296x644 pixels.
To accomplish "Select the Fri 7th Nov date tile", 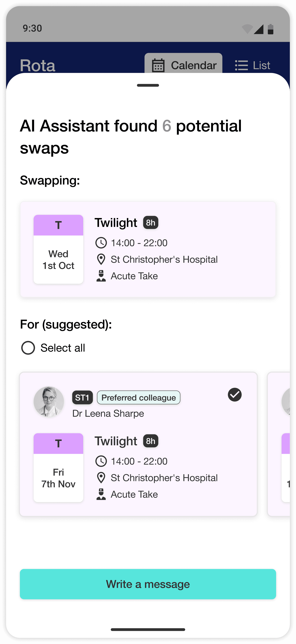I will [x=59, y=468].
